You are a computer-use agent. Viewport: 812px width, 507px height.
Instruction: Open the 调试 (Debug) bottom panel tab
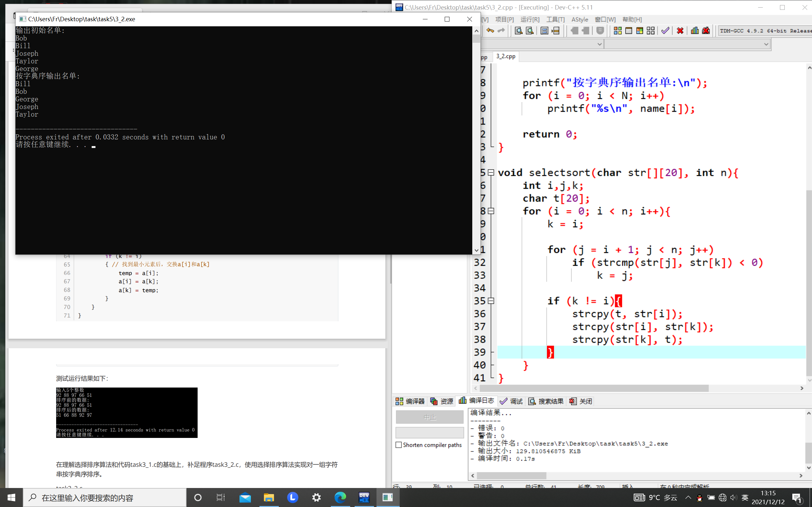click(x=511, y=401)
